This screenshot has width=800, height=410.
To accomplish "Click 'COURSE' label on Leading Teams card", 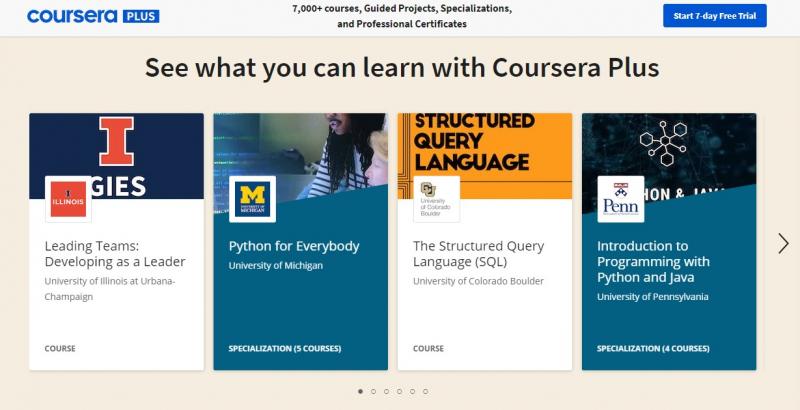I will 60,349.
